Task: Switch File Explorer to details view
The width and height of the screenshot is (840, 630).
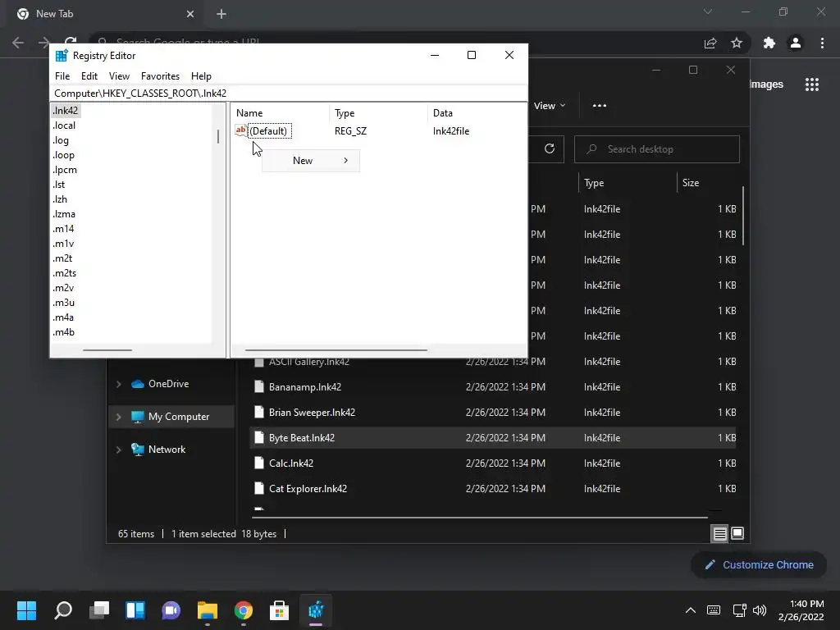Action: (x=719, y=533)
